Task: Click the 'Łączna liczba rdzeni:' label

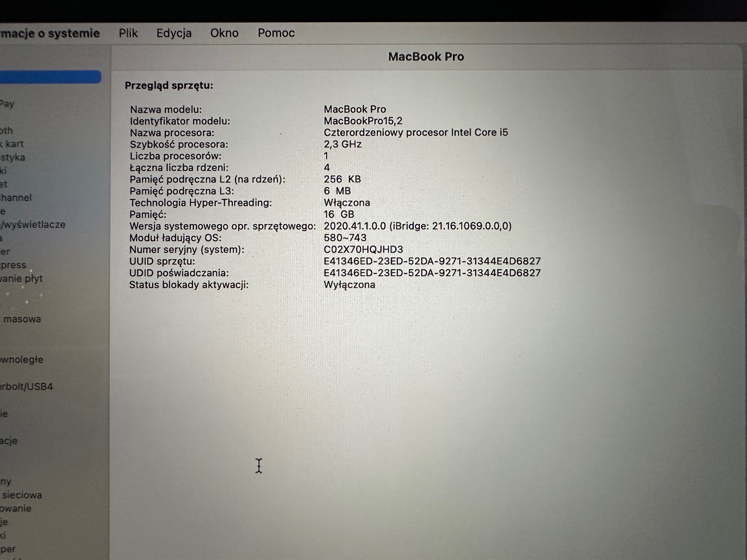Action: 179,167
